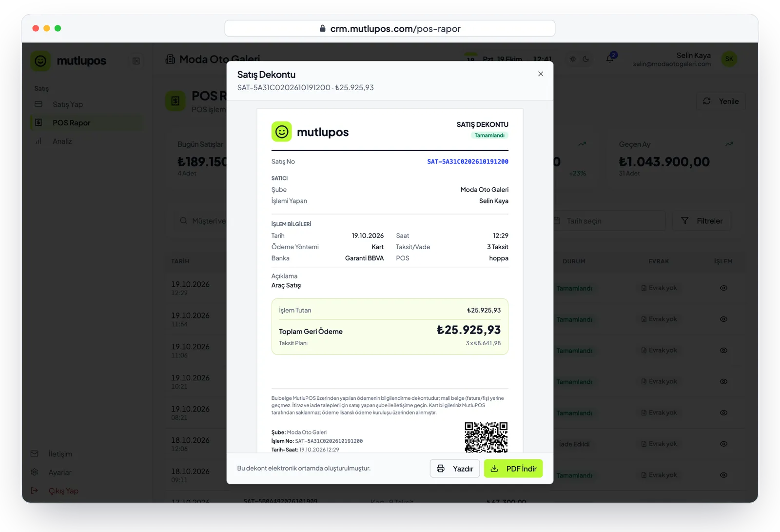Click Selin Kaya profile name in header
The width and height of the screenshot is (780, 532).
(x=693, y=56)
